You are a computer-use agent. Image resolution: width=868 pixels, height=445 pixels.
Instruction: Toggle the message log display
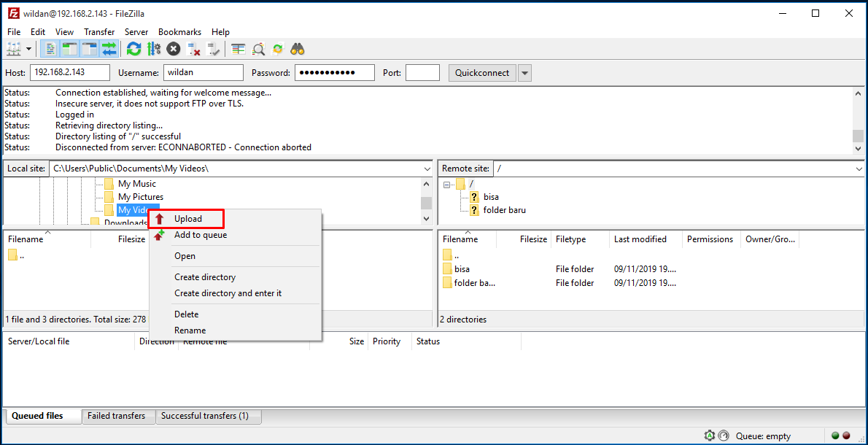point(49,48)
